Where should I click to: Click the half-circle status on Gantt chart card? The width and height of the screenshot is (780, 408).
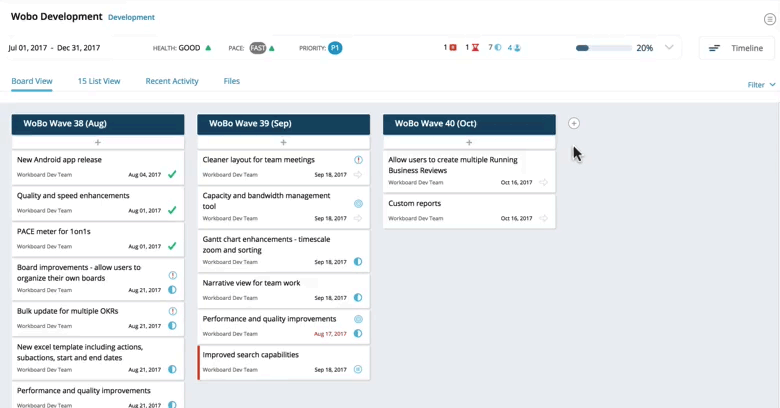pos(358,262)
